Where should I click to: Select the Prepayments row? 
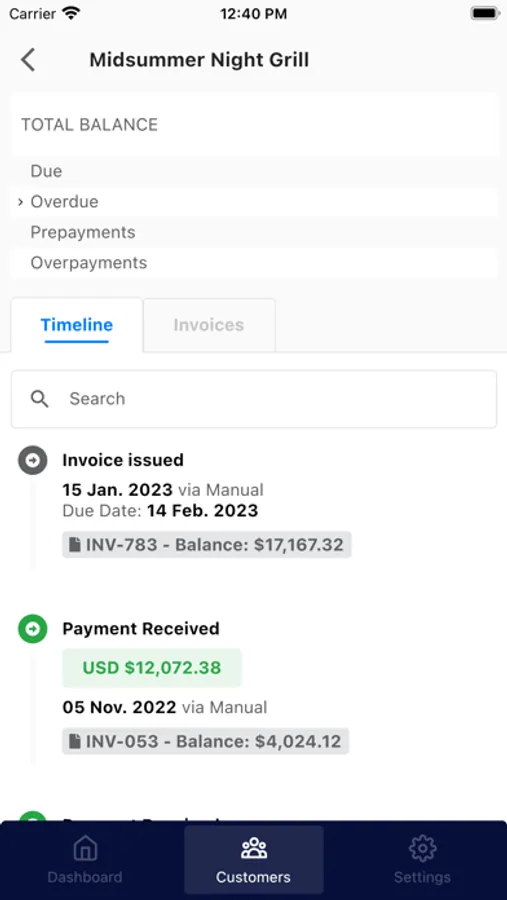pos(254,232)
